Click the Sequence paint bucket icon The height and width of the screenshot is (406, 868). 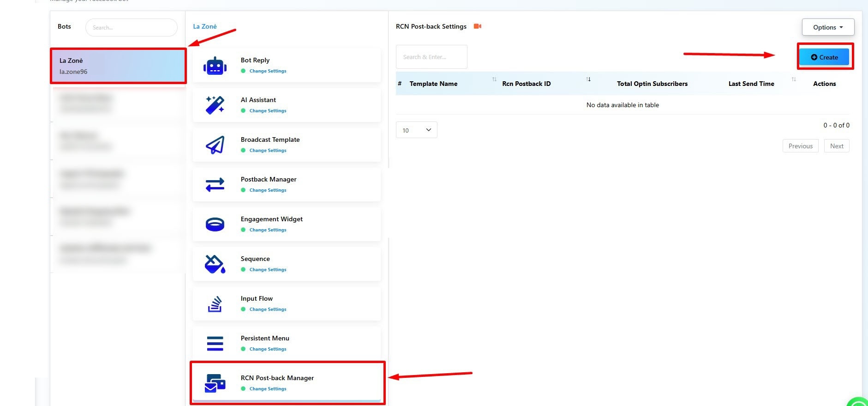pos(215,264)
